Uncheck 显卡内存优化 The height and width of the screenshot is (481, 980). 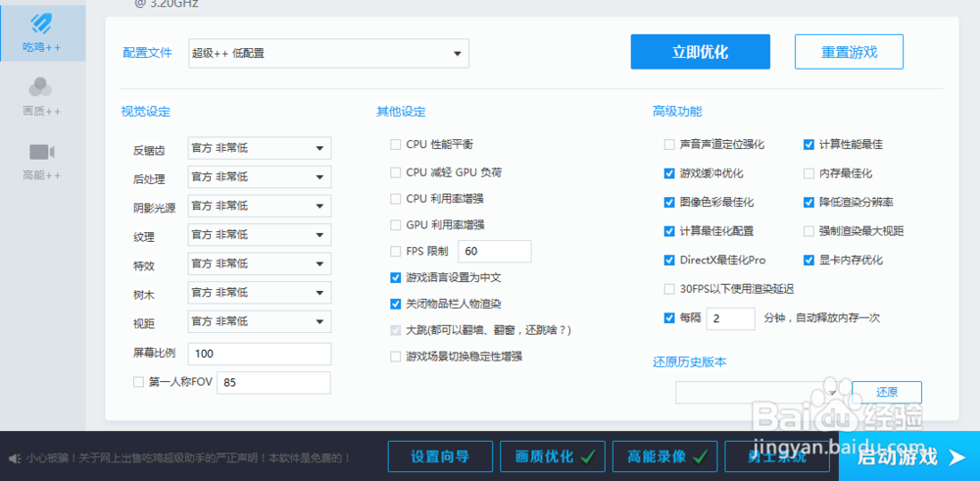(x=808, y=260)
